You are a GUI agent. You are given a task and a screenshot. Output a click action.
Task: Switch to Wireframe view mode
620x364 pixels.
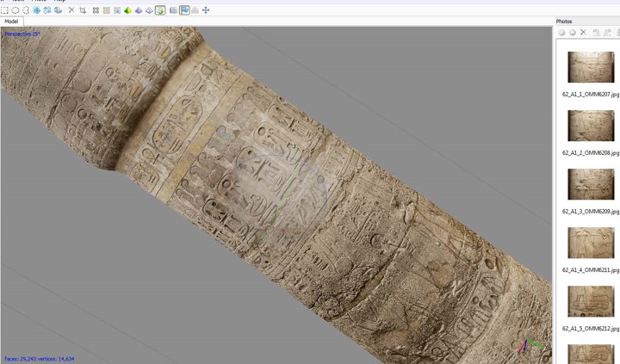[149, 10]
